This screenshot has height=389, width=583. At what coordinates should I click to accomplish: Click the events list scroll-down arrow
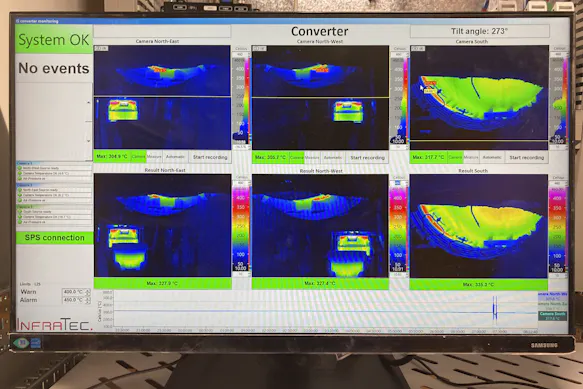[88, 141]
